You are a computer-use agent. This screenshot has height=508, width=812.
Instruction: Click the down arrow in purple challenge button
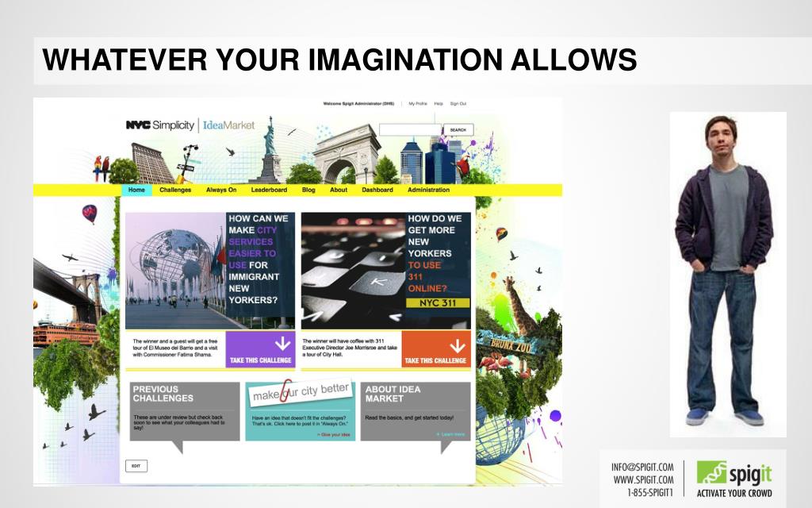[x=283, y=344]
